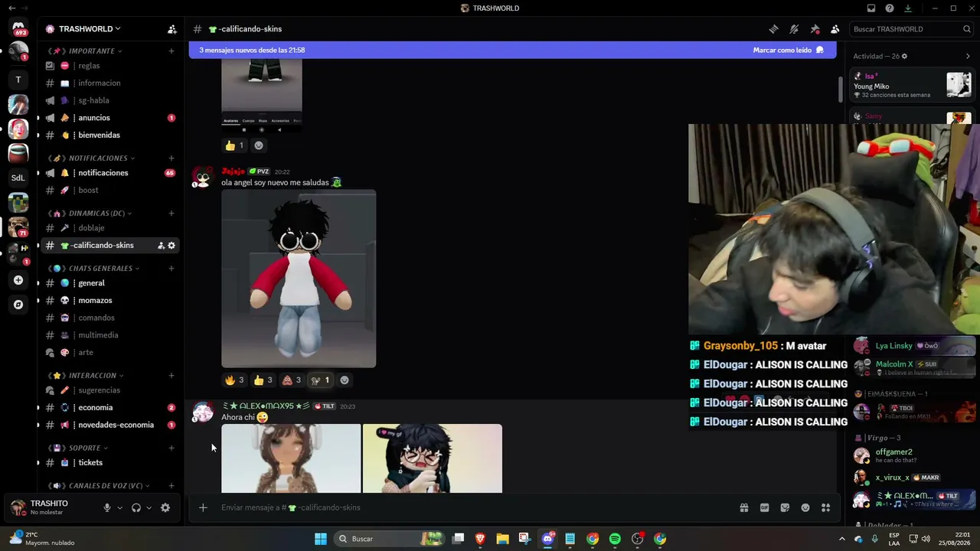Toggle thumbs up reaction on Jajaja's message

point(263,380)
